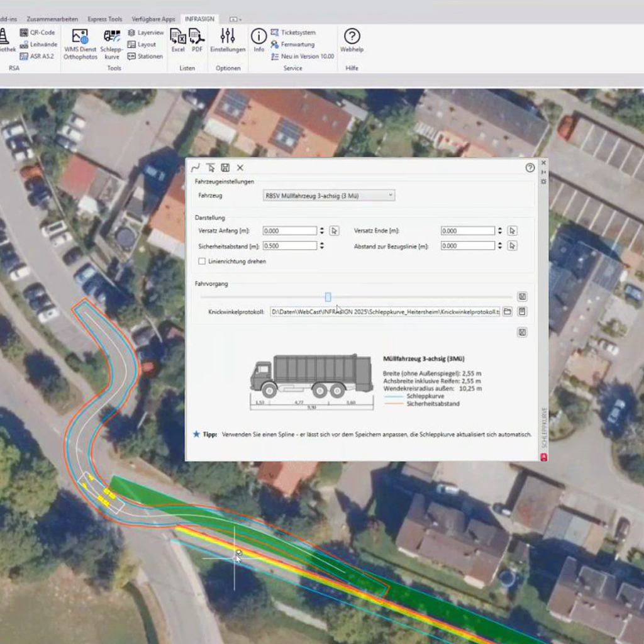The height and width of the screenshot is (644, 644).
Task: Enable Linienrichtung drehen checkbox
Action: click(202, 261)
